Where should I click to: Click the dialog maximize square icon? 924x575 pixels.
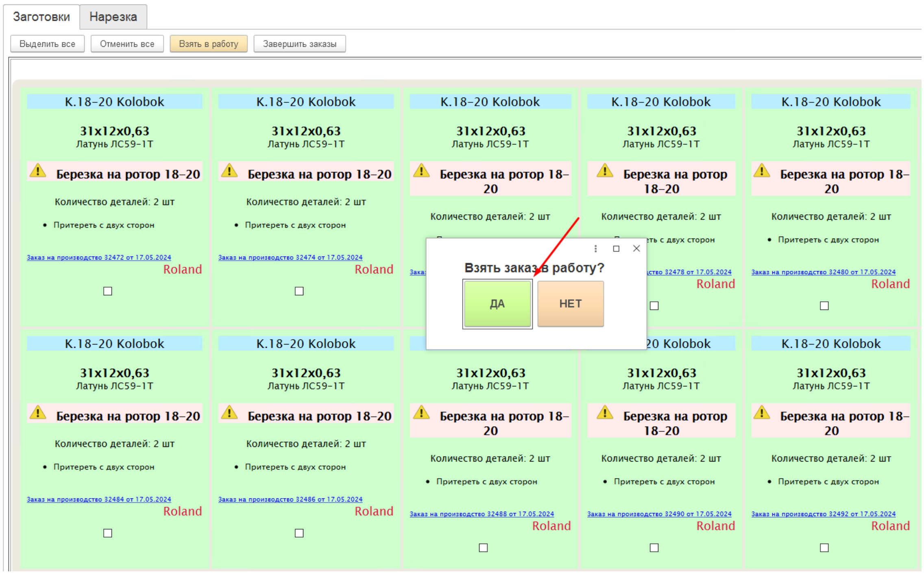tap(616, 248)
